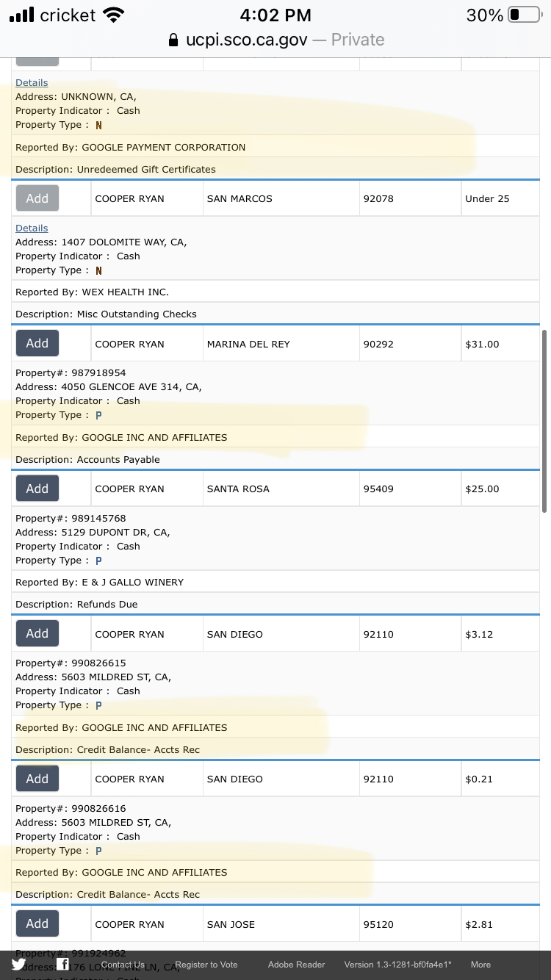Image resolution: width=551 pixels, height=980 pixels.
Task: Tap the cellular signal bars
Action: tap(21, 15)
